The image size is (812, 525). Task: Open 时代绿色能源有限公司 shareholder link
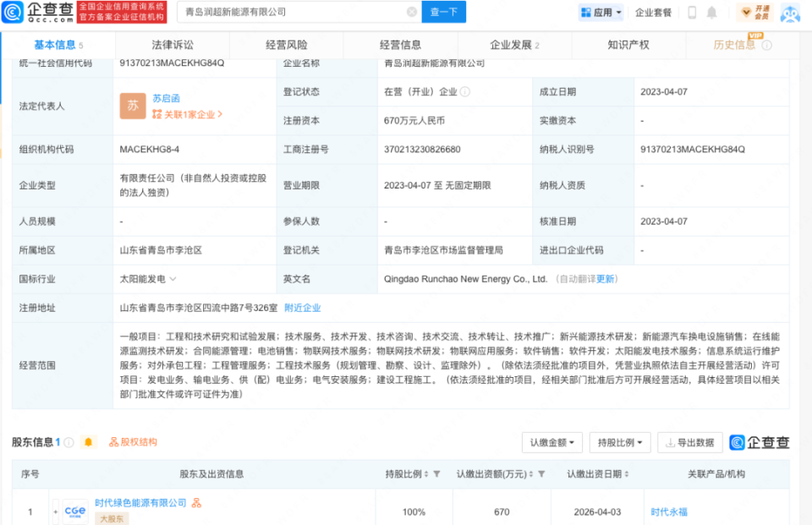click(x=140, y=503)
